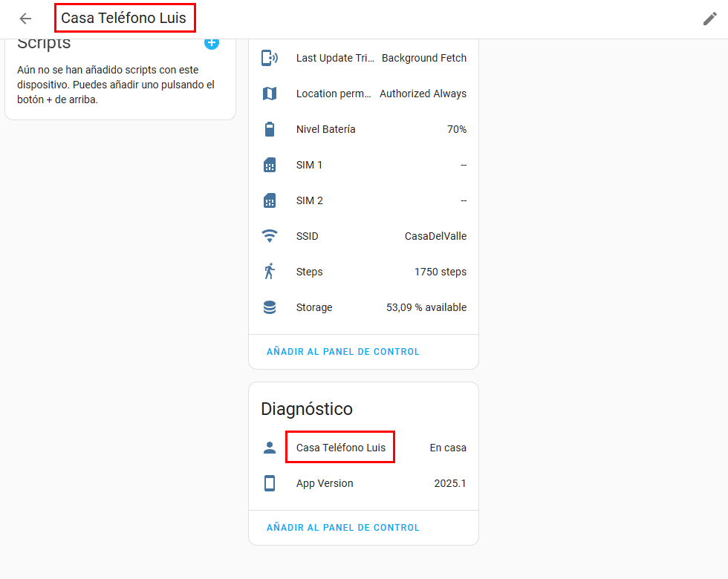This screenshot has width=728, height=579.
Task: Open Casa Teléfono Luis tracker entity
Action: [341, 448]
